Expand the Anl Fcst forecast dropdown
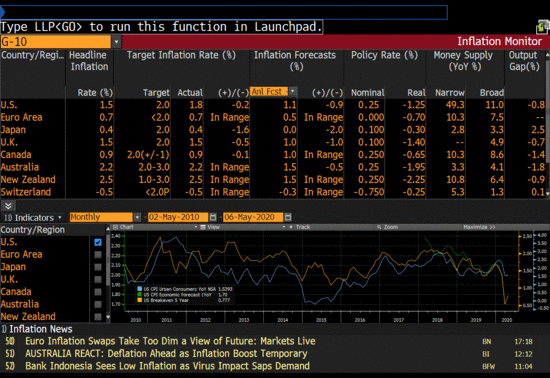 pos(293,92)
